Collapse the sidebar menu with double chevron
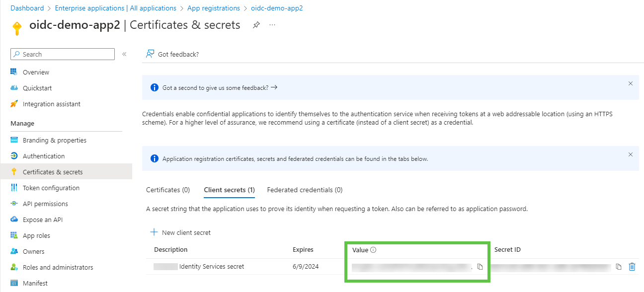644x292 pixels. 124,54
